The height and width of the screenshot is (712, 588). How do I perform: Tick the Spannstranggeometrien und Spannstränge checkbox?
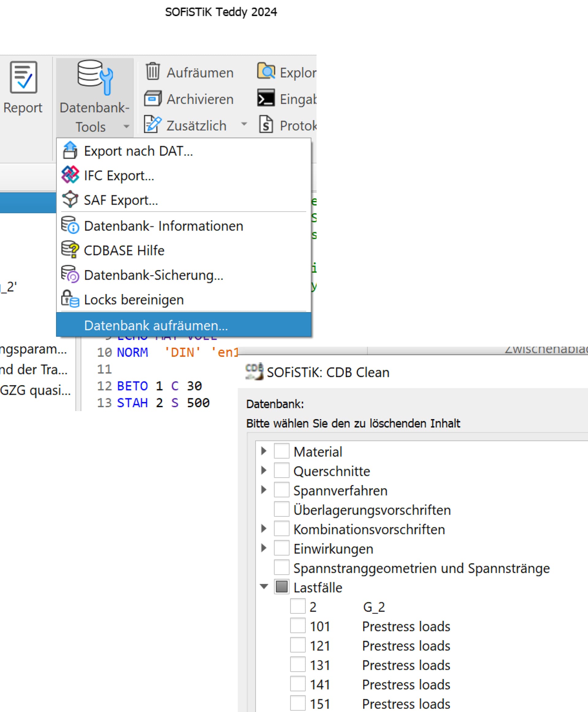[281, 567]
